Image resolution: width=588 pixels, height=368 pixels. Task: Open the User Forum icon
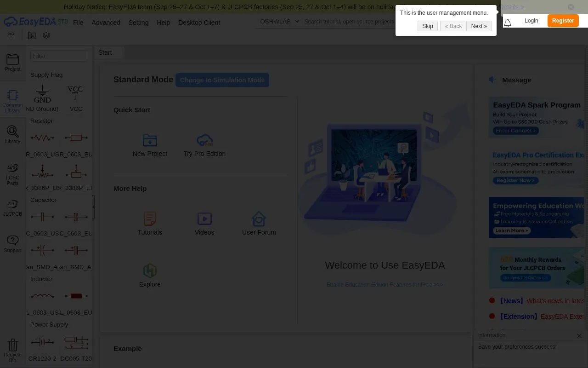259,218
